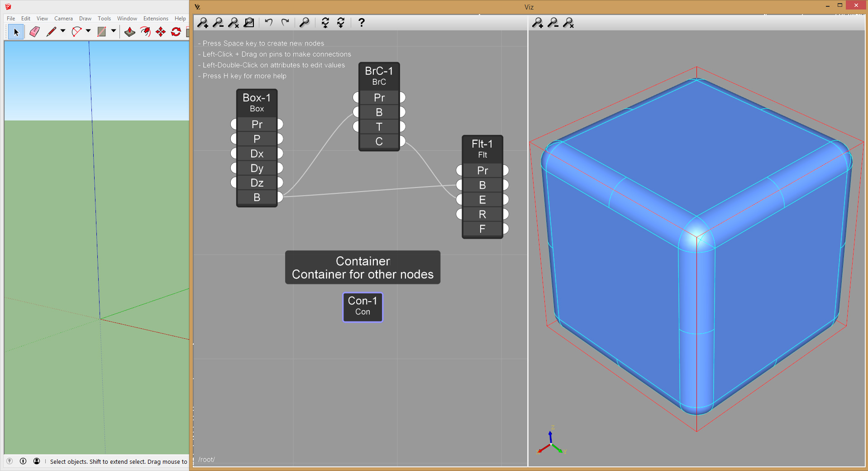Click the search magnifier in Viz toolbar
This screenshot has width=868, height=471.
point(305,22)
